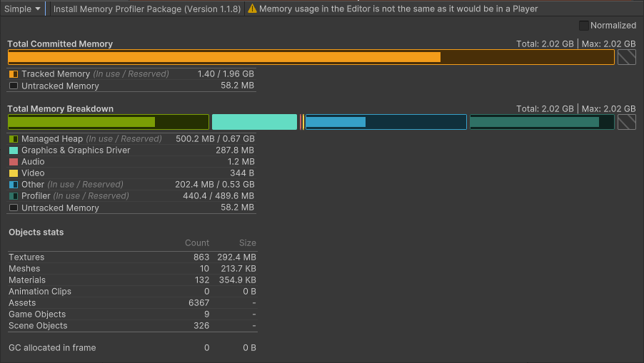Screen dimensions: 644x363
Task: Click the hatched untracked box beside Total Committed Memory bar
Action: pos(626,57)
